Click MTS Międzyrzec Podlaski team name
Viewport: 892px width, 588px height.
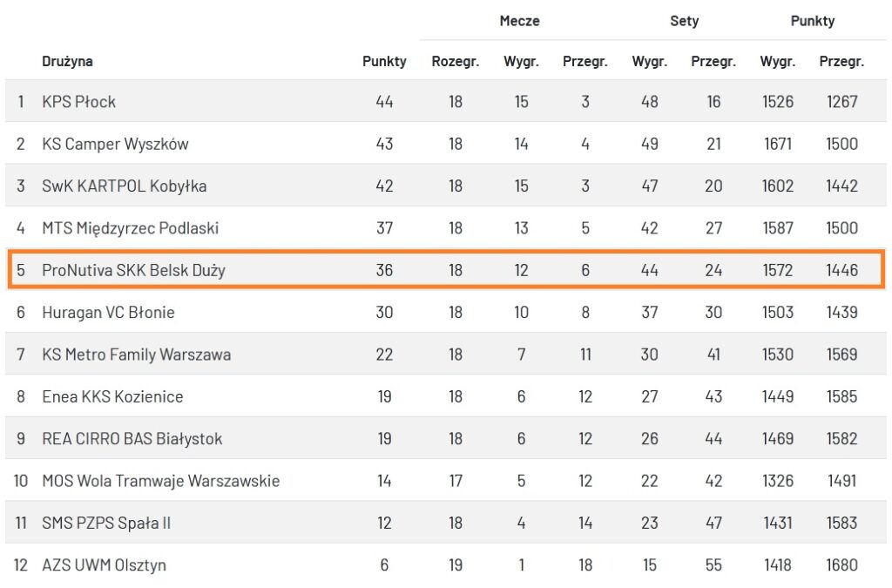pos(130,228)
